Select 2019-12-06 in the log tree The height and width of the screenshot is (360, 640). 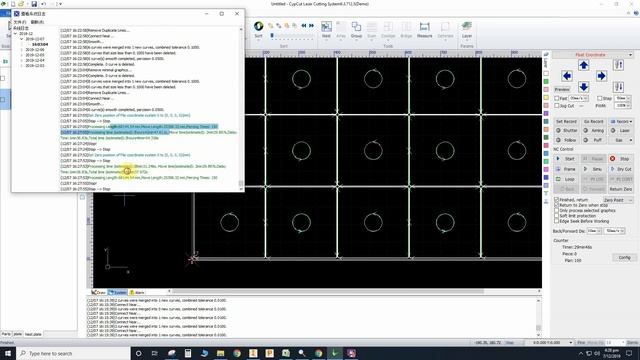click(x=35, y=50)
